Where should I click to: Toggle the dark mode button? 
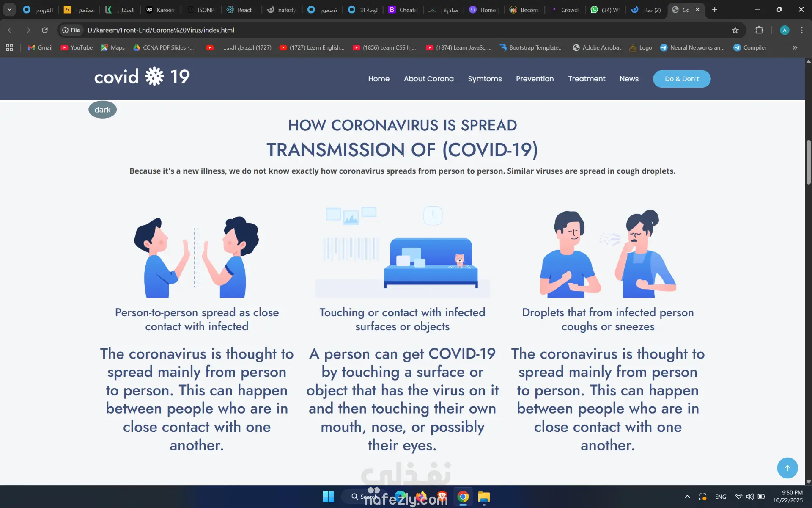coord(102,110)
